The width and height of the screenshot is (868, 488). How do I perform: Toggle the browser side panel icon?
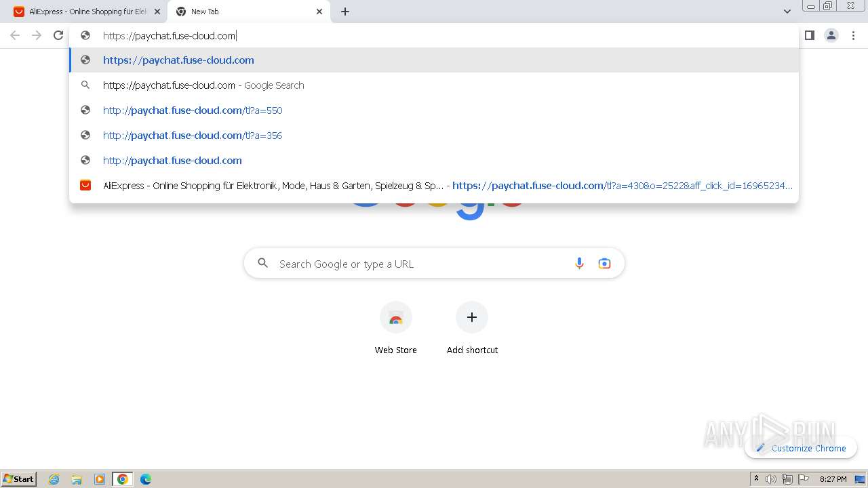(809, 35)
